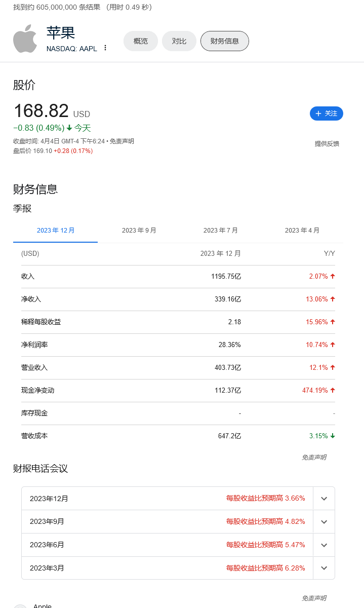Expand the 2023年9月 earnings call chevron

[324, 522]
